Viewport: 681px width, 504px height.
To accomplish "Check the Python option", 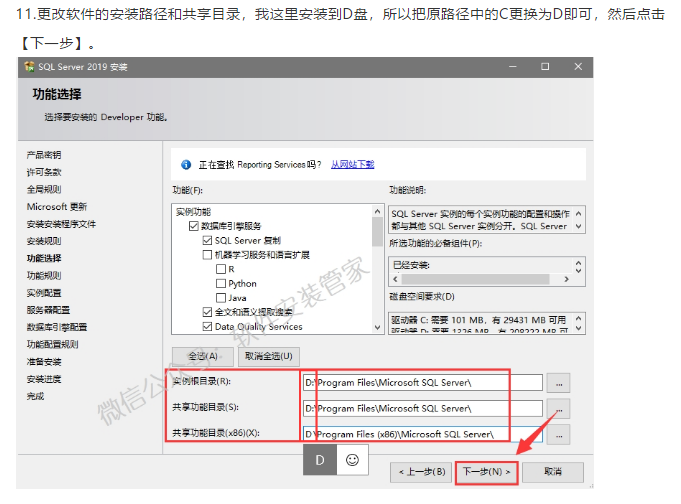I will [221, 283].
